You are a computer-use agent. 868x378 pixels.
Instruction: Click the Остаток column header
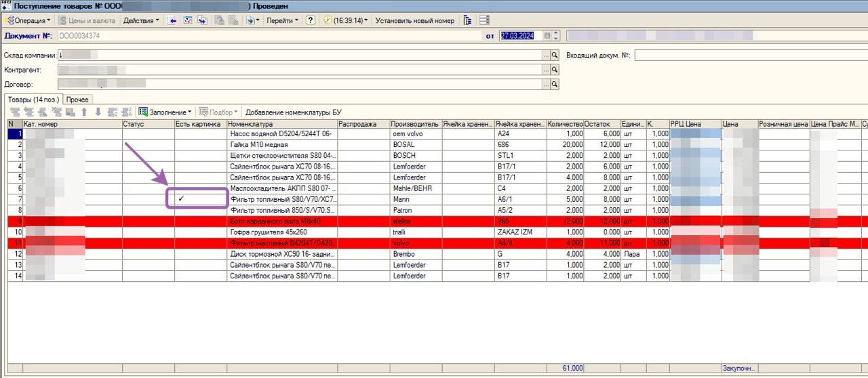click(601, 124)
